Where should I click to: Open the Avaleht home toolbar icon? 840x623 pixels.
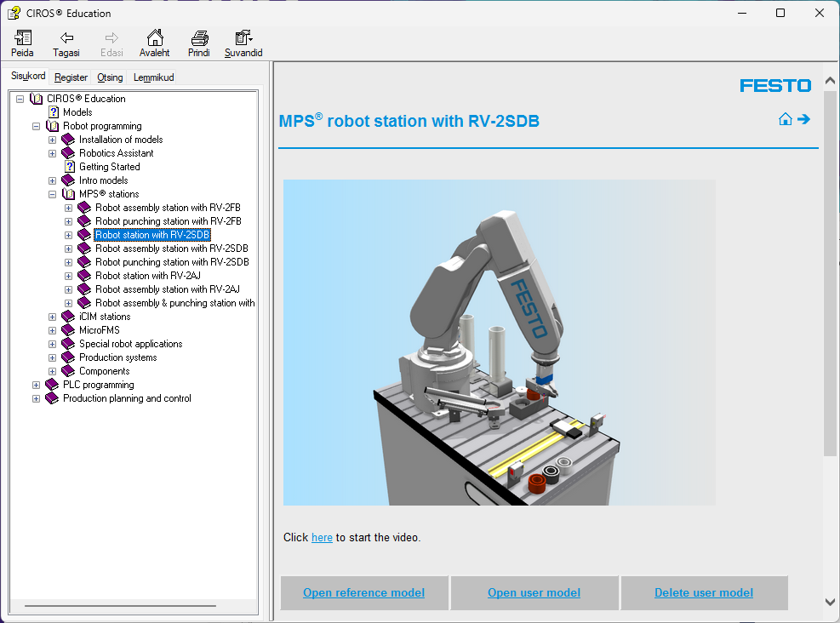click(x=155, y=37)
